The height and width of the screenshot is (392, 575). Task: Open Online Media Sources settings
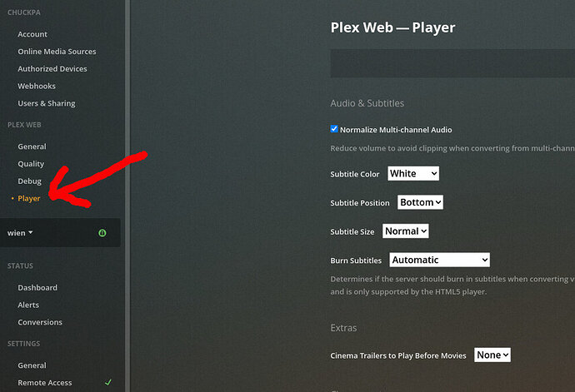[x=57, y=52]
